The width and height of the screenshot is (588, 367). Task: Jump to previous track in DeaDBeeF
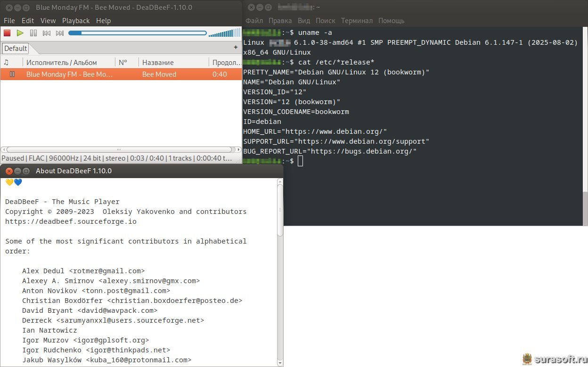pos(47,33)
